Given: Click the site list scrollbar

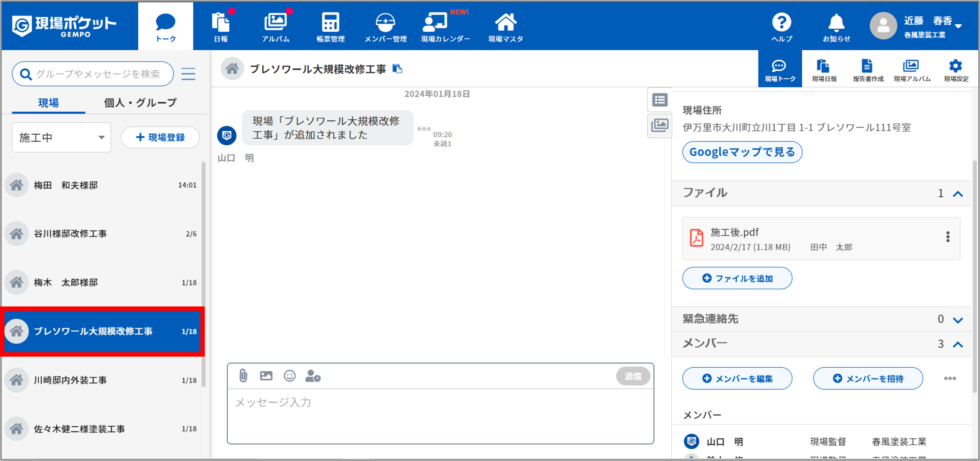Looking at the screenshot, I should coord(204,274).
